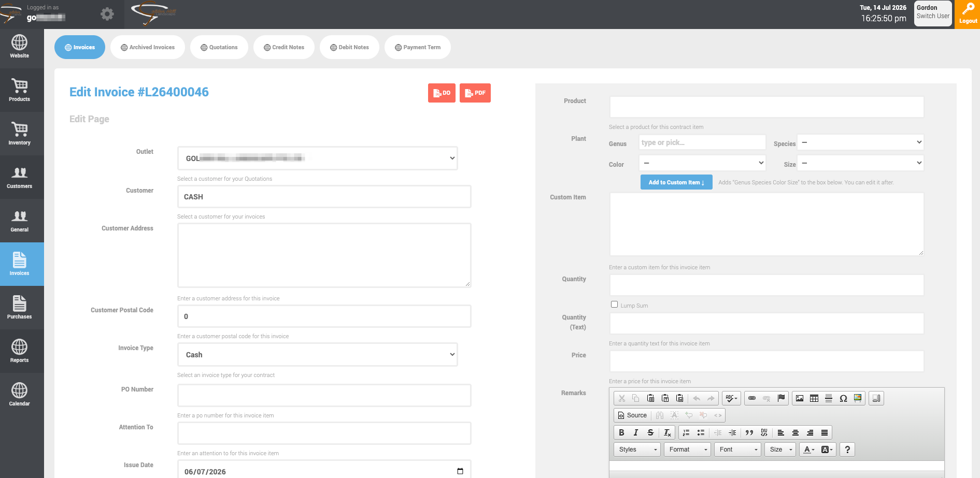Open the Invoice Type dropdown
980x478 pixels.
(318, 355)
